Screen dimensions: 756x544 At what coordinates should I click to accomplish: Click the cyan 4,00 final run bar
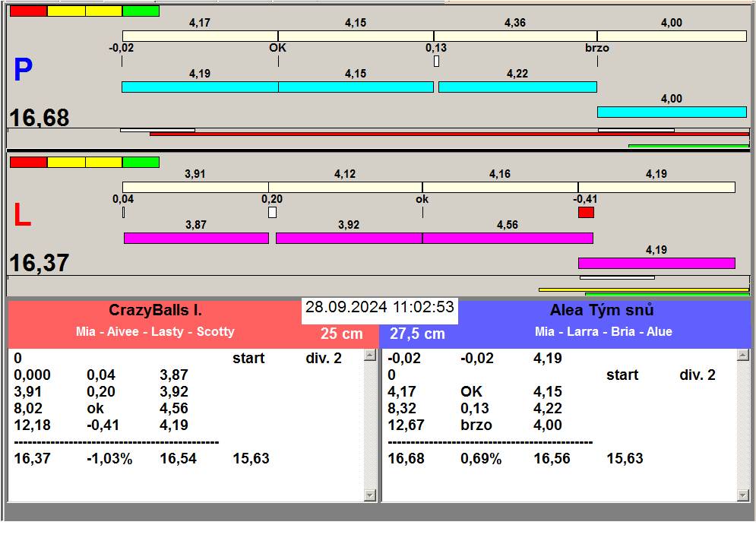(672, 112)
